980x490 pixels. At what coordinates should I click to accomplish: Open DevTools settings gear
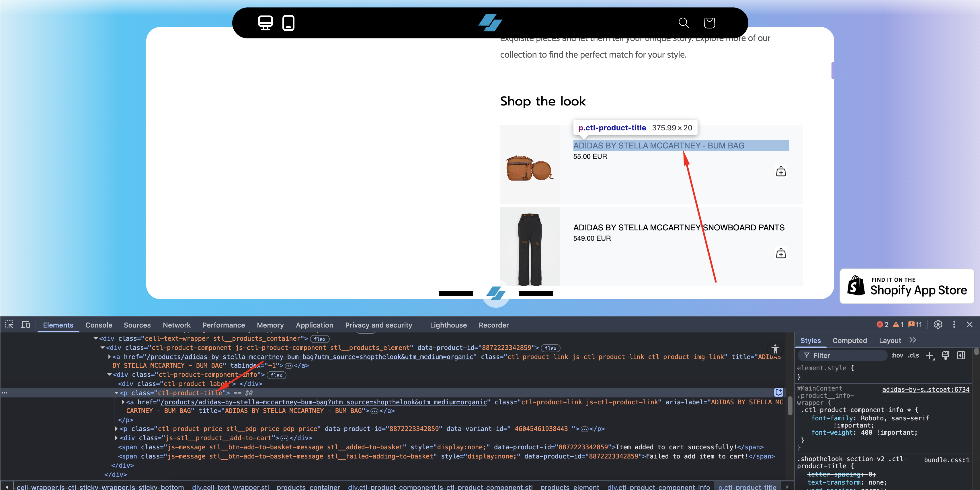pyautogui.click(x=938, y=325)
